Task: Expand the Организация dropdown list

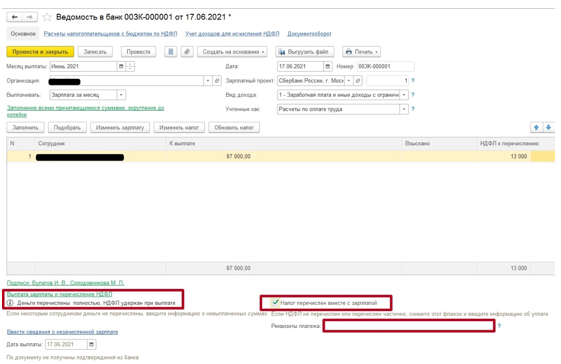Action: (208, 81)
